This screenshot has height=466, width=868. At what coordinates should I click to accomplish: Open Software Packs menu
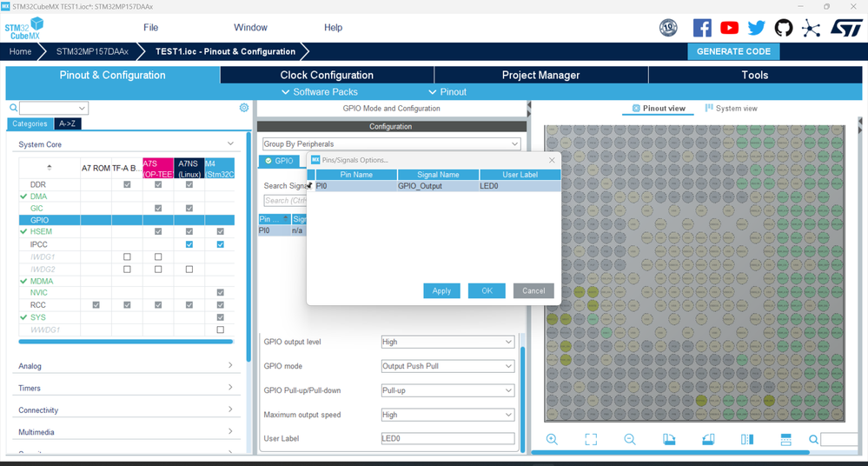coord(320,92)
